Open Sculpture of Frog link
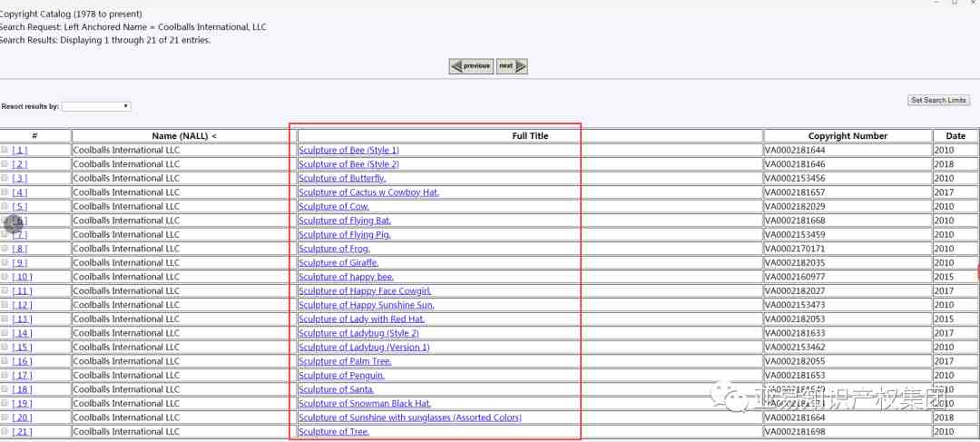980x442 pixels. [x=334, y=249]
